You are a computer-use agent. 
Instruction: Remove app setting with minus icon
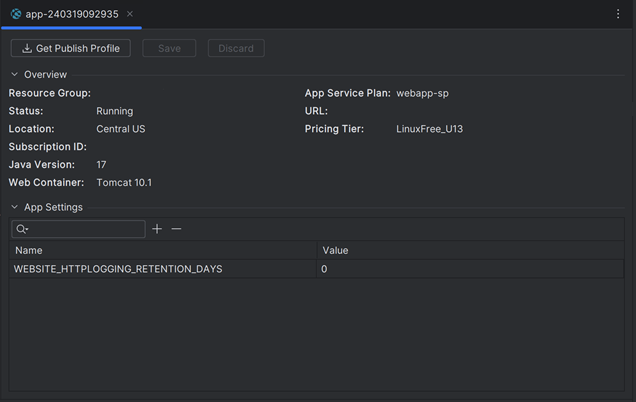176,229
